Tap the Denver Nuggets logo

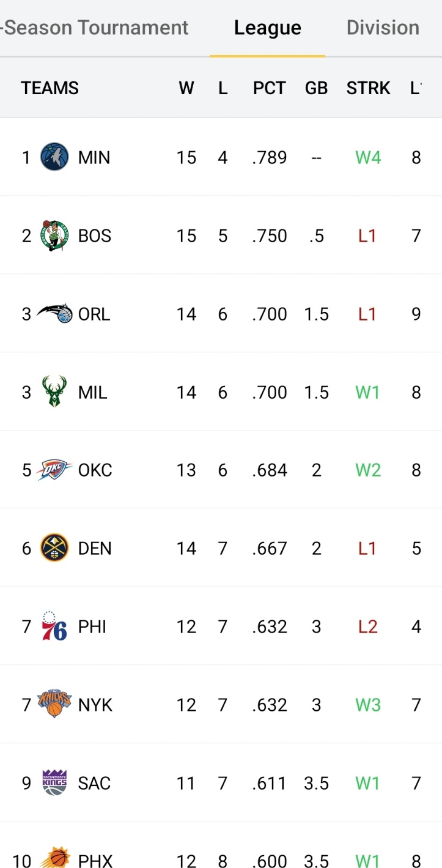tap(54, 548)
